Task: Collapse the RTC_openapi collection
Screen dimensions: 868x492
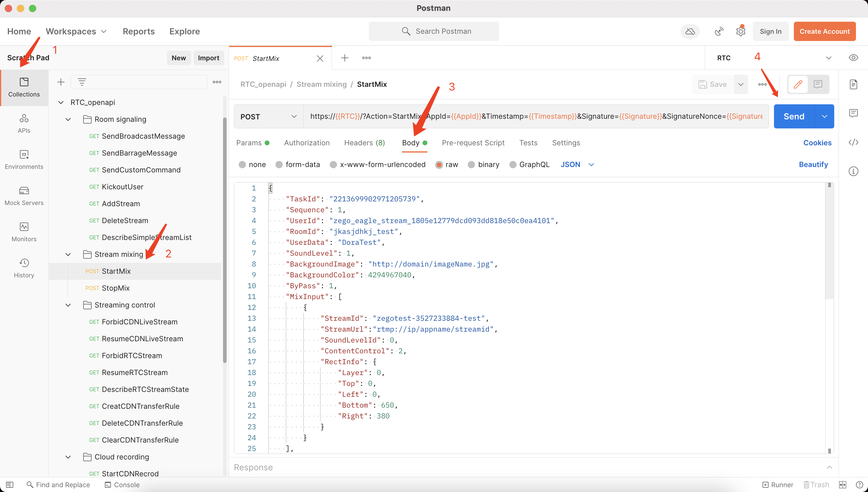Action: [x=61, y=102]
